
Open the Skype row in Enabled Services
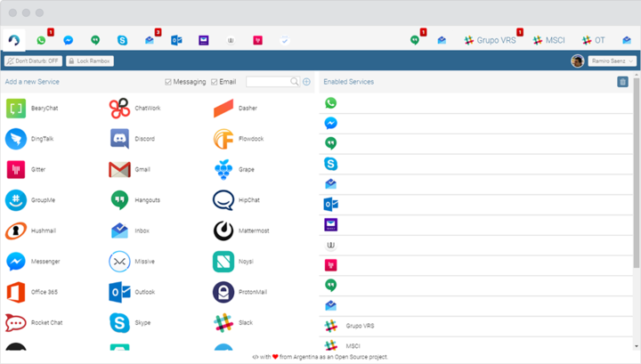(x=475, y=164)
